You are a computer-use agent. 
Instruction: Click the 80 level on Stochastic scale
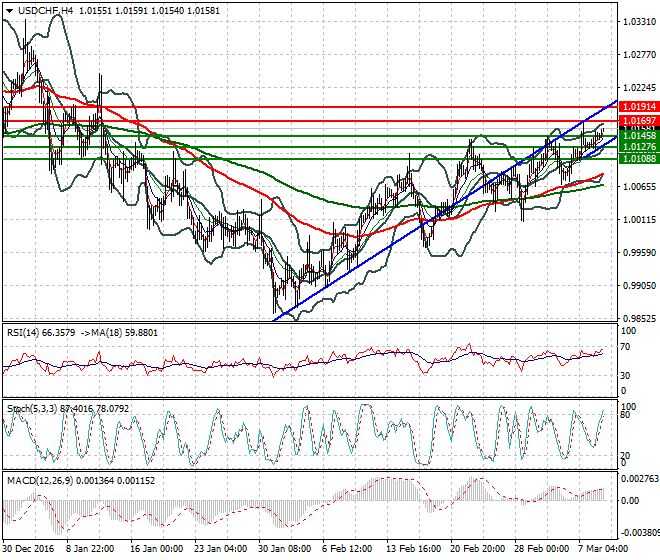(625, 415)
